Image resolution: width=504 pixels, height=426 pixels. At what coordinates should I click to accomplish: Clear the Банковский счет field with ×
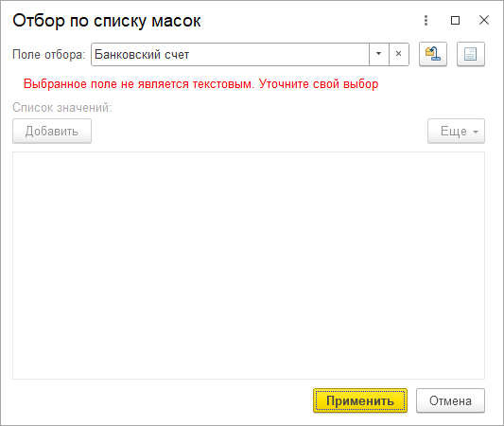click(399, 54)
